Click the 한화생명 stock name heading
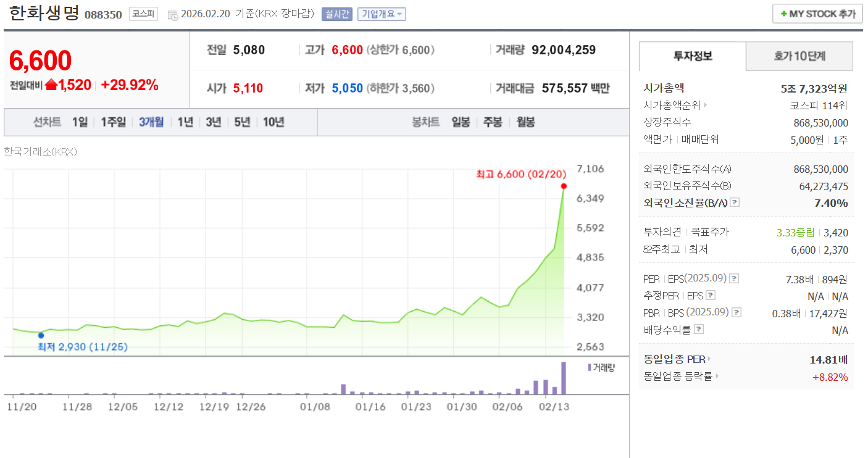Screen dimensions: 868x458 point(44,14)
